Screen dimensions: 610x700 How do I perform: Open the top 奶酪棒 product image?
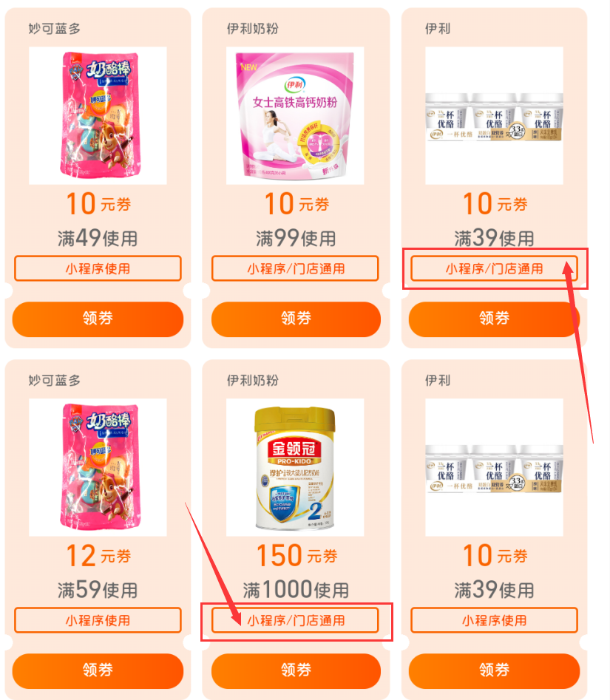tap(98, 115)
